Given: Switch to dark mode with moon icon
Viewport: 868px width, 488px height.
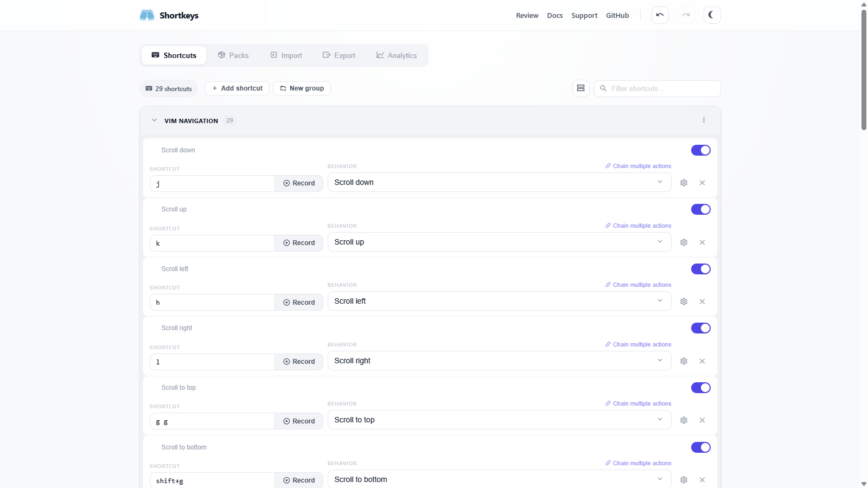Looking at the screenshot, I should [x=712, y=15].
